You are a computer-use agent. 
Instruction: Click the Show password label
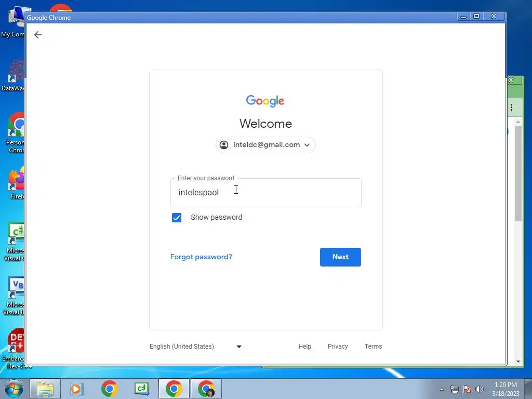click(217, 217)
